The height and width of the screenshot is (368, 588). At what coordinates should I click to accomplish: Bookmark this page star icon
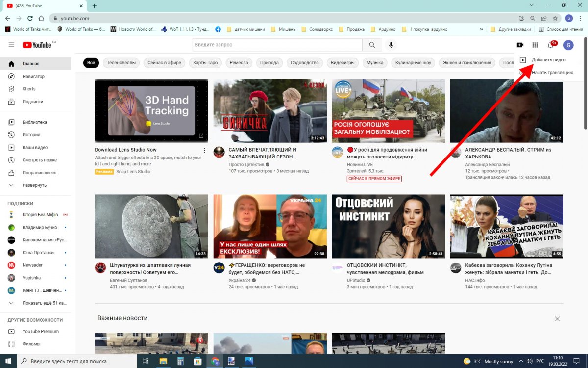click(x=555, y=18)
